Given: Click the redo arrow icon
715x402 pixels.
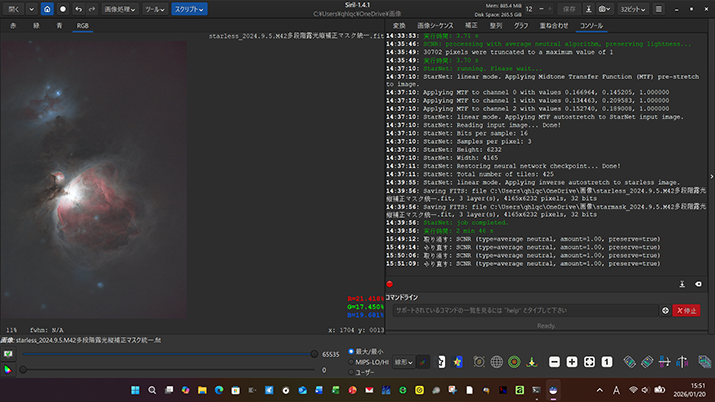Looking at the screenshot, I should pyautogui.click(x=93, y=9).
